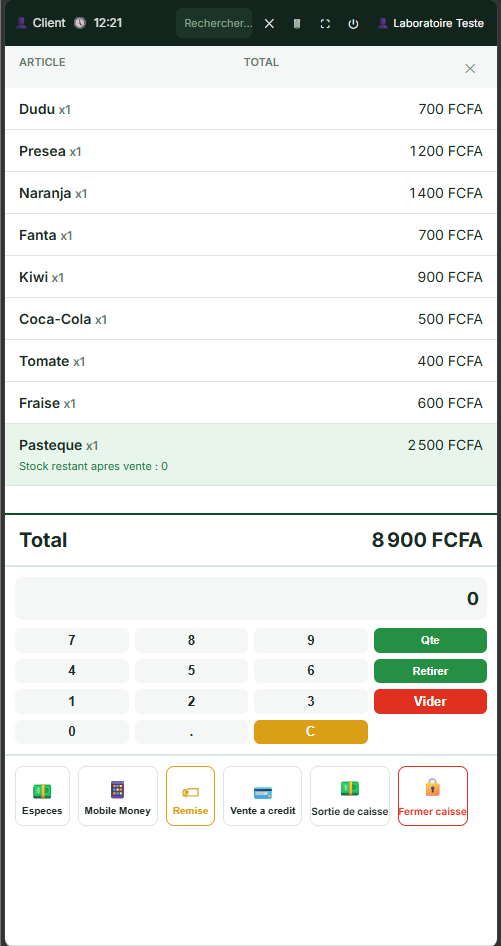Open Laboratoire Teste user menu
Image resolution: width=501 pixels, height=946 pixels.
pos(430,23)
